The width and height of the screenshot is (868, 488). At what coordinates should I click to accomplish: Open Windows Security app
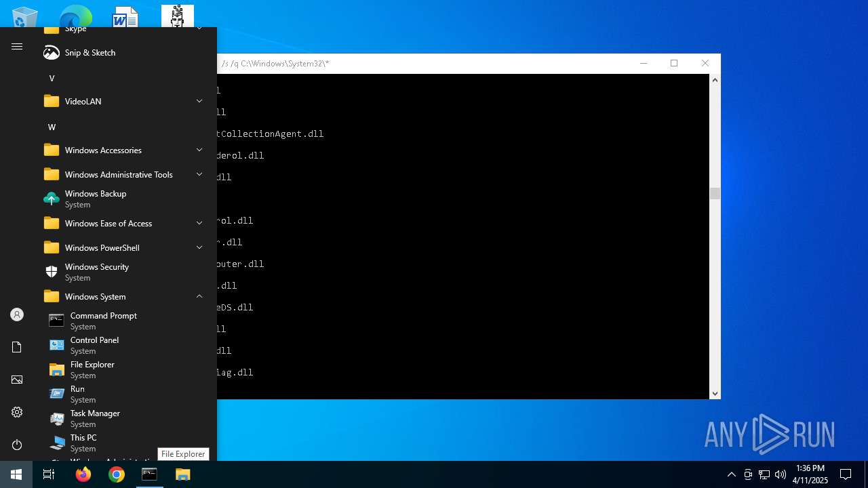pyautogui.click(x=122, y=272)
